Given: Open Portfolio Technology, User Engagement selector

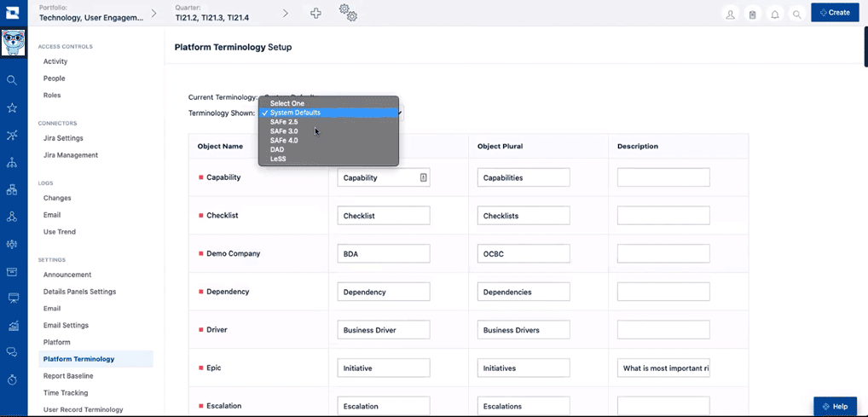Looking at the screenshot, I should (x=90, y=13).
